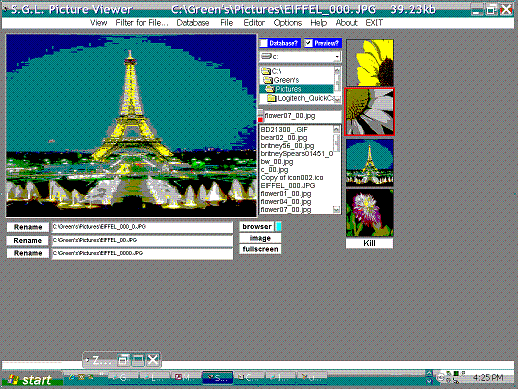Image resolution: width=518 pixels, height=389 pixels.
Task: Open the Editor menu
Action: coord(254,23)
